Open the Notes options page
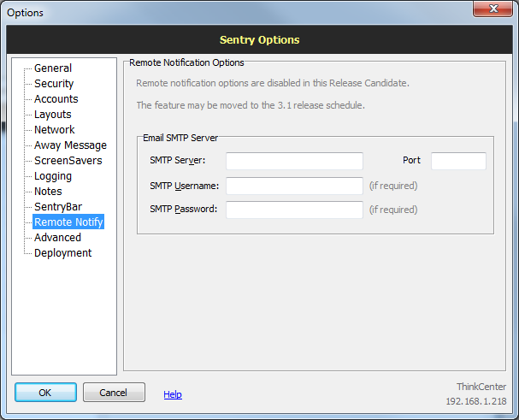 tap(49, 192)
